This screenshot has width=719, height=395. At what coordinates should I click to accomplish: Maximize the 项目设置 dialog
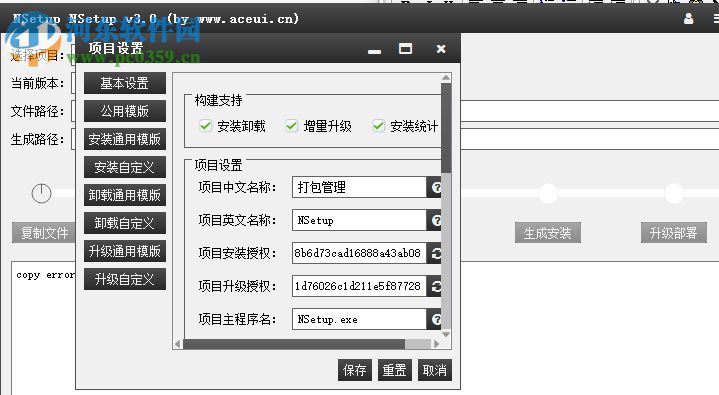click(405, 49)
